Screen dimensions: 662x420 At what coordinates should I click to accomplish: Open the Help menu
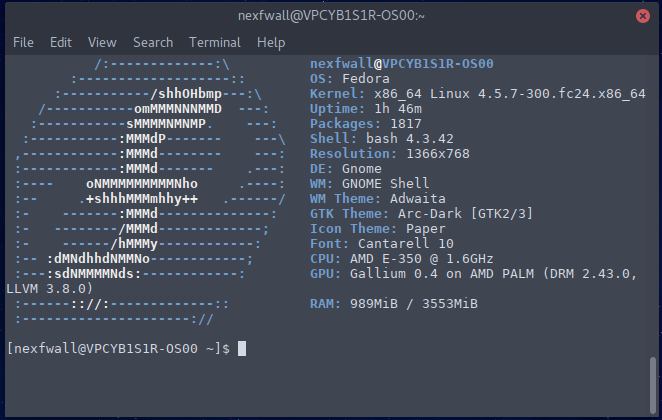(x=271, y=42)
